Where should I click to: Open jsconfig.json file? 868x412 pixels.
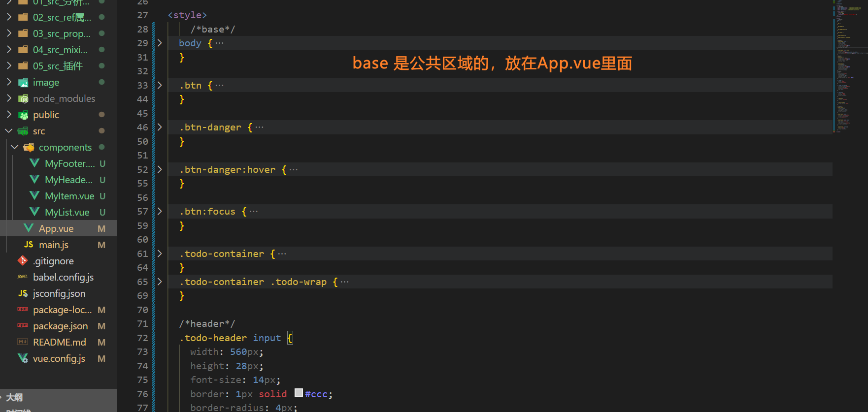59,293
